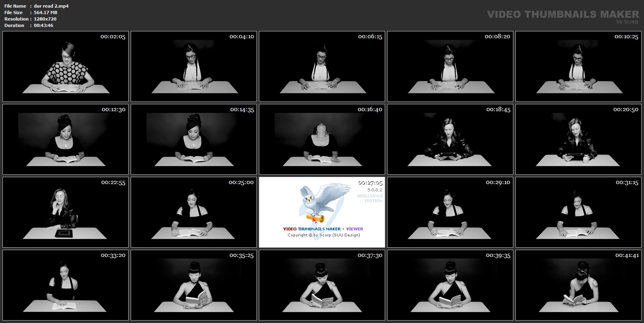
Task: Open the frame stamped 00:22:55
Action: [x=65, y=212]
